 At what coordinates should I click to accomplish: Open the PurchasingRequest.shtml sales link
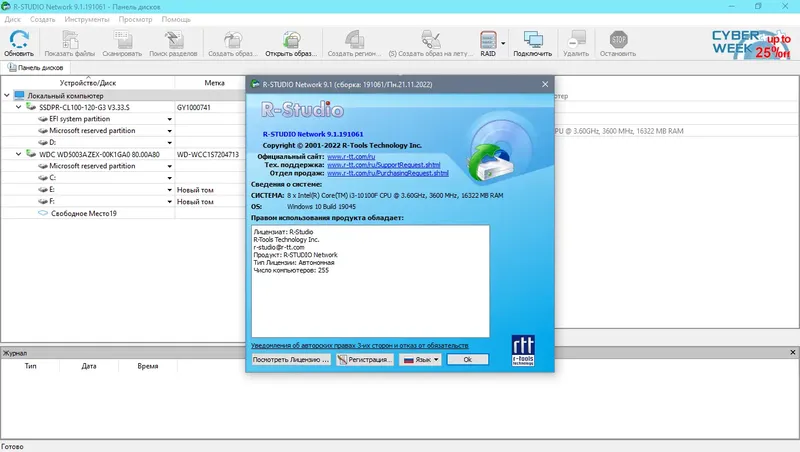click(388, 173)
